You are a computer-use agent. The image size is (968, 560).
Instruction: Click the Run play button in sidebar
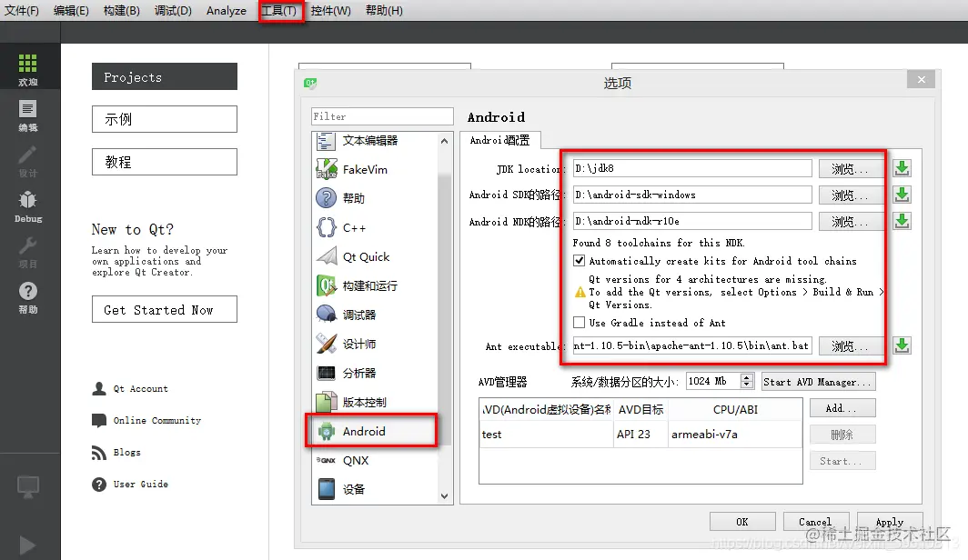point(26,545)
